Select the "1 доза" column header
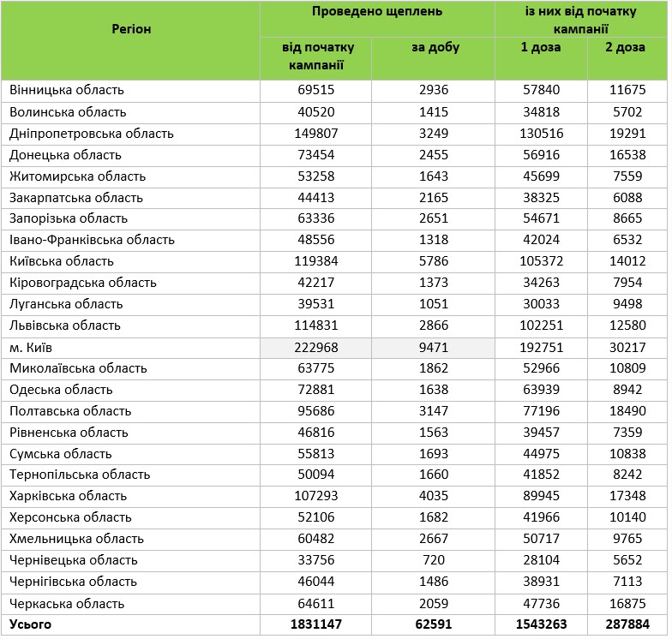The width and height of the screenshot is (672, 639). [x=541, y=47]
